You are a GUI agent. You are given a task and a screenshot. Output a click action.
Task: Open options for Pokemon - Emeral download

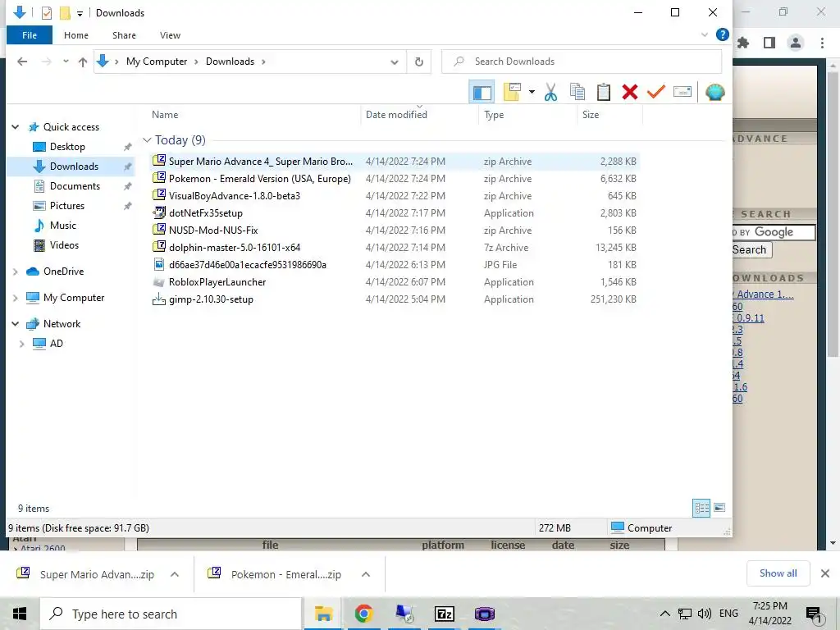click(366, 574)
